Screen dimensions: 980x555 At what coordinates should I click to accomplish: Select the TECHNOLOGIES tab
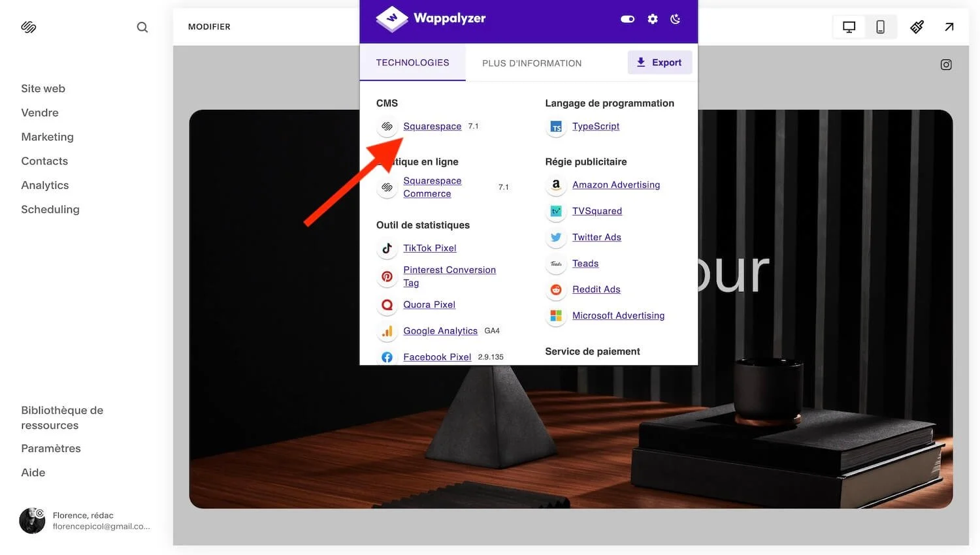point(412,63)
